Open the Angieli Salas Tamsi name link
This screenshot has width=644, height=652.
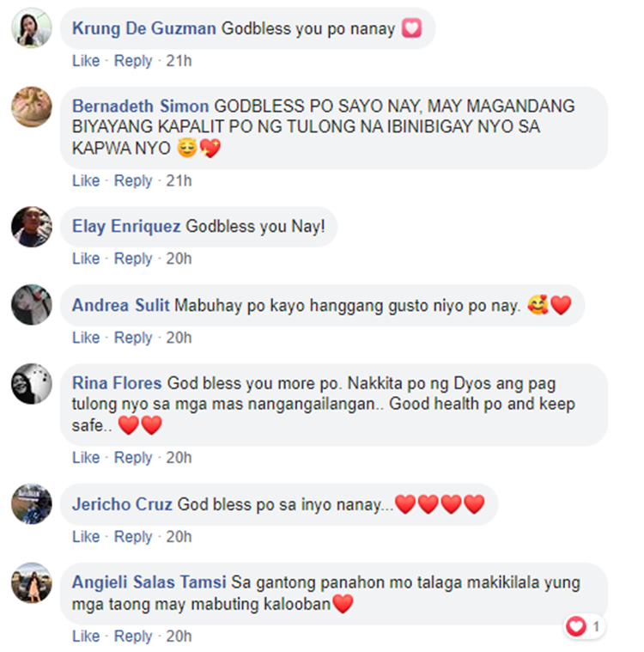click(x=149, y=582)
